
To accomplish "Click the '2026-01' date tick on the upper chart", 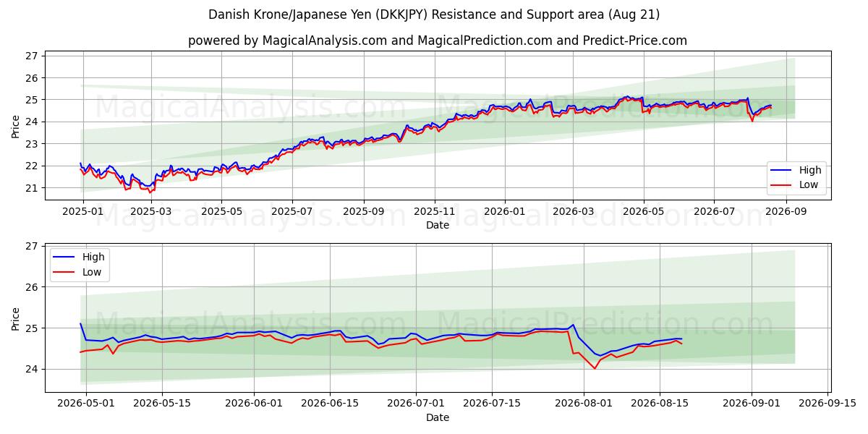I will [505, 211].
